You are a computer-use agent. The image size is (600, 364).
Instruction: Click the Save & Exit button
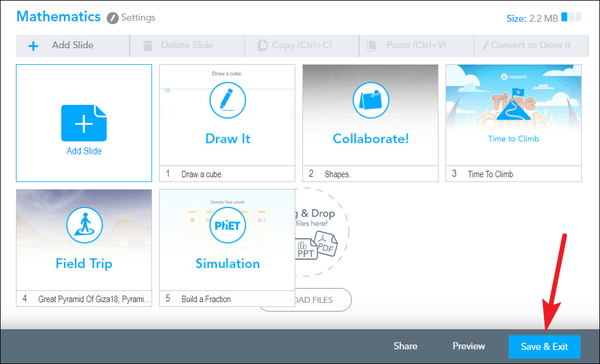point(545,347)
